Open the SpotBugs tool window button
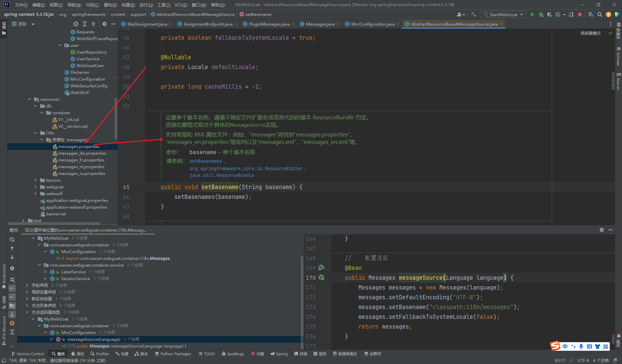Viewport: 622px width, 364px height. [233, 354]
